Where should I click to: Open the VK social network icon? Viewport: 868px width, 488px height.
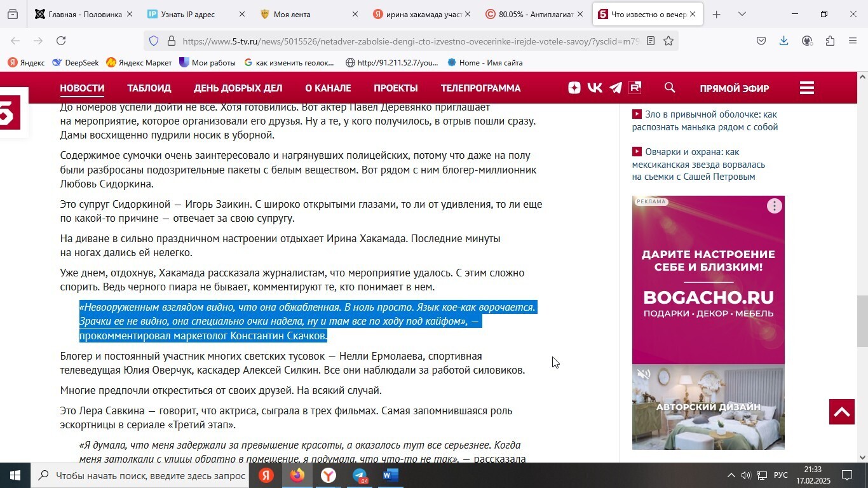[595, 88]
